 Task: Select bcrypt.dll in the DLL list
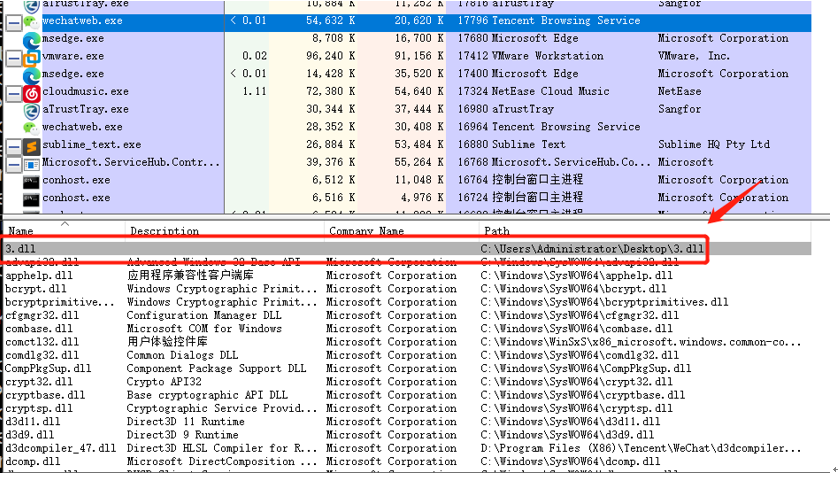[36, 289]
